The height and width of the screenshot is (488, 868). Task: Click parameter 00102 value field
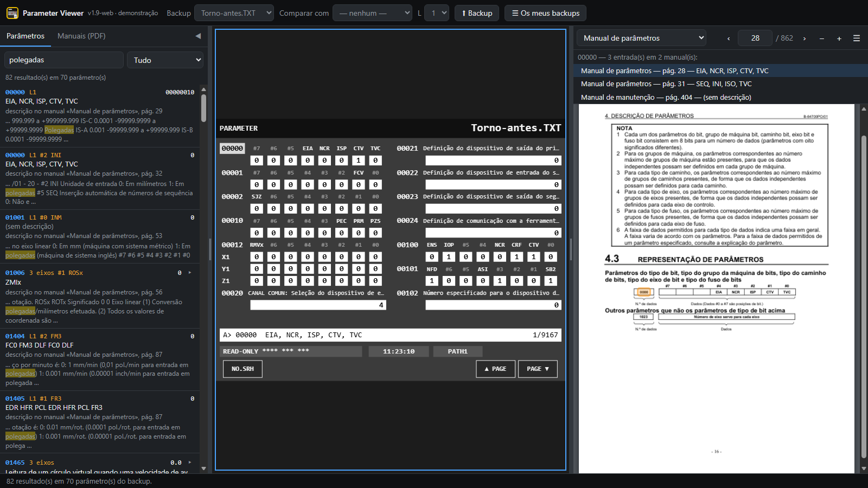[493, 305]
